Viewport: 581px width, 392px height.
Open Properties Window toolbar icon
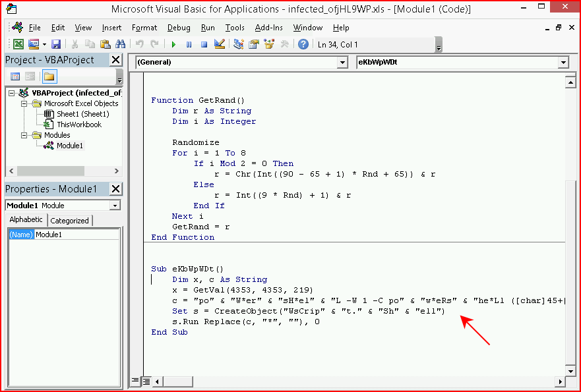(x=254, y=44)
